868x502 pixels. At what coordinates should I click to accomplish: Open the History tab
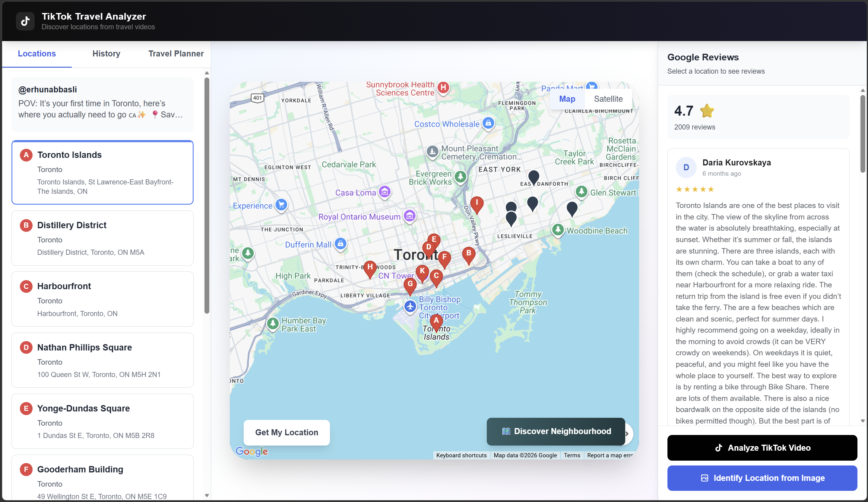coord(106,54)
